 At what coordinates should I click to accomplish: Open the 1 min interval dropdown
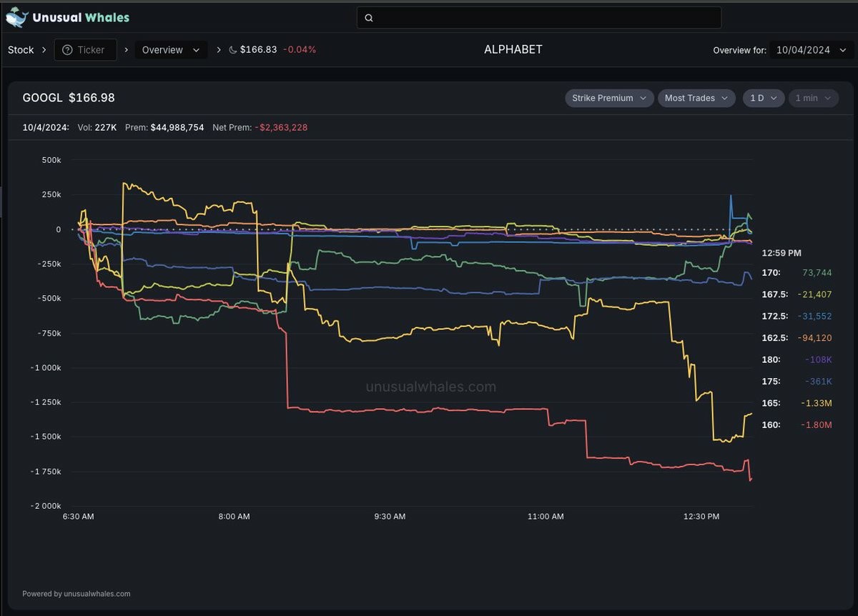(x=814, y=98)
